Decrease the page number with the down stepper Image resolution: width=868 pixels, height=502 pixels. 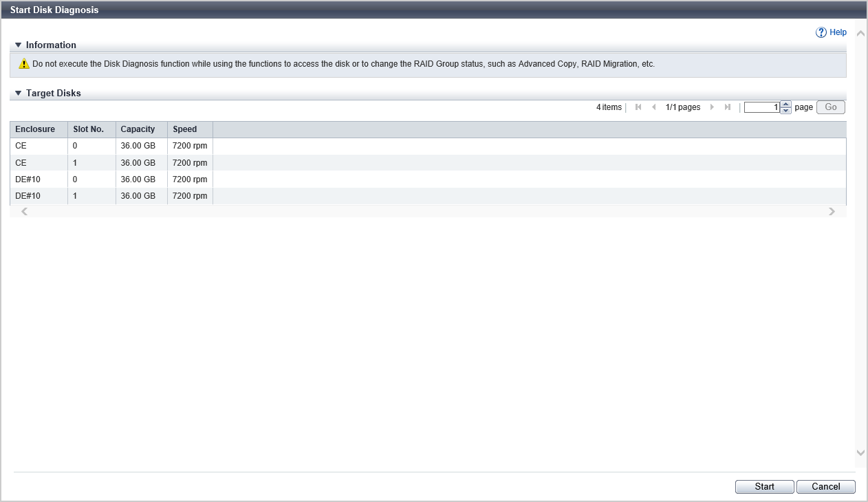click(786, 111)
